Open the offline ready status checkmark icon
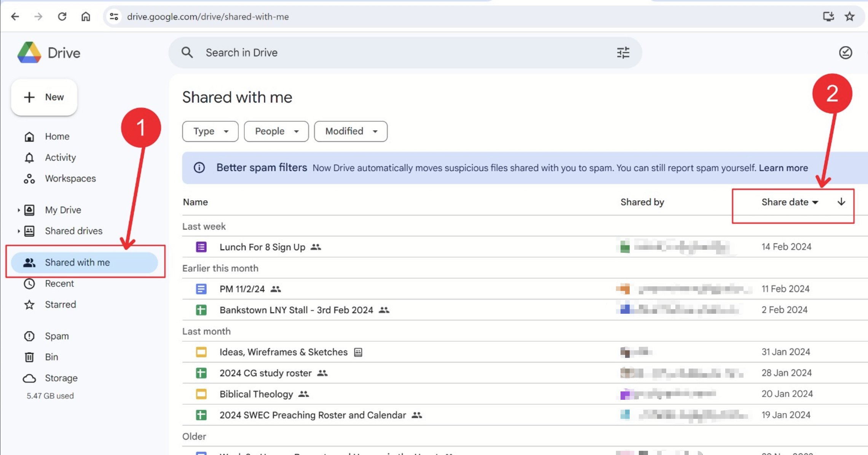868x455 pixels. point(845,53)
